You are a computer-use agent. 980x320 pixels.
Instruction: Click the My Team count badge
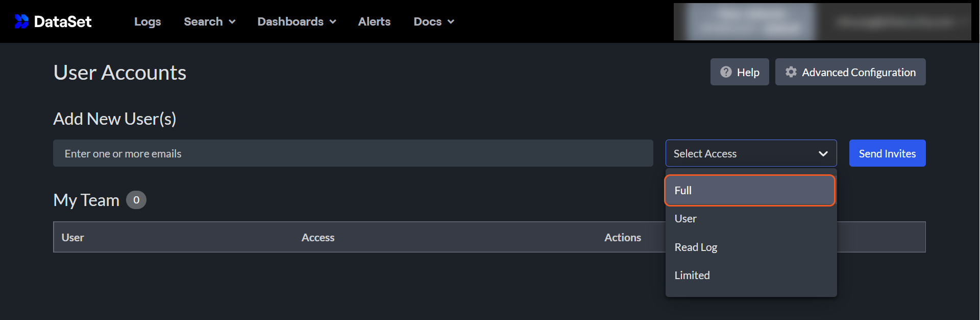(136, 200)
